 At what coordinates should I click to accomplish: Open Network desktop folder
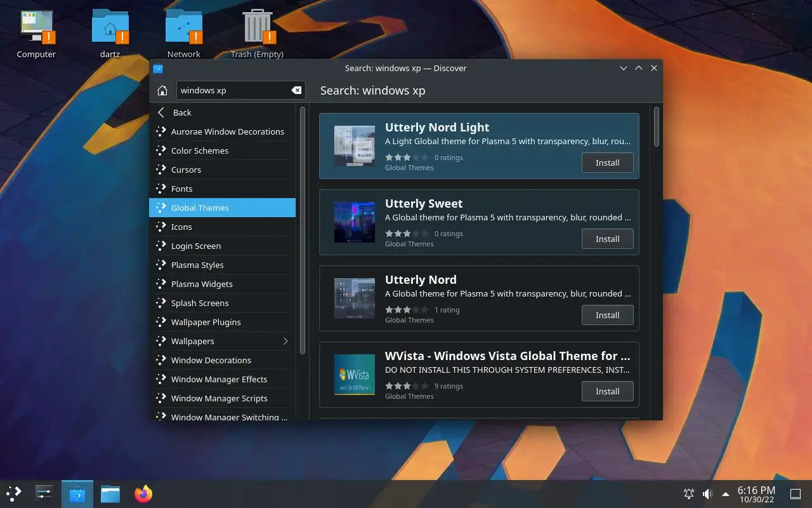183,34
